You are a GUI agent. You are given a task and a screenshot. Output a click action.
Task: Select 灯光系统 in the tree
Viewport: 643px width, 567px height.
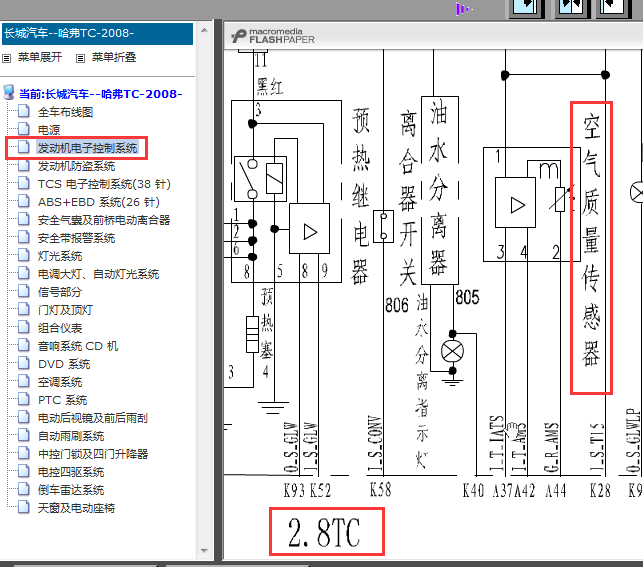tap(60, 256)
